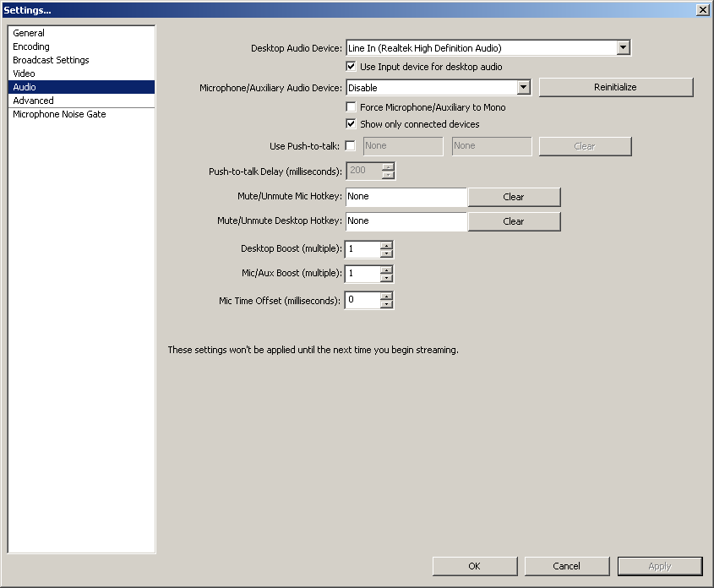Decrease Mic/Aux Boost with down arrow
Image resolution: width=714 pixels, height=588 pixels.
pos(386,278)
